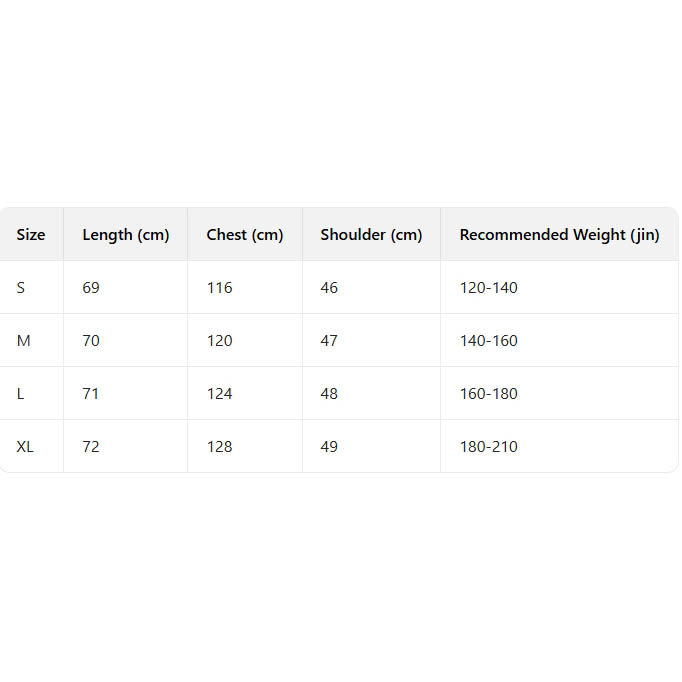Select the L size cell

[x=21, y=394]
